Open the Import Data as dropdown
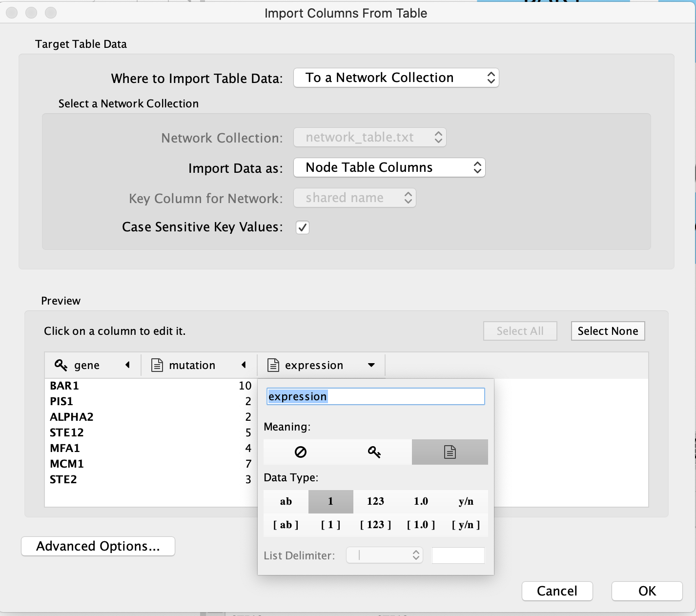The image size is (696, 616). 389,168
